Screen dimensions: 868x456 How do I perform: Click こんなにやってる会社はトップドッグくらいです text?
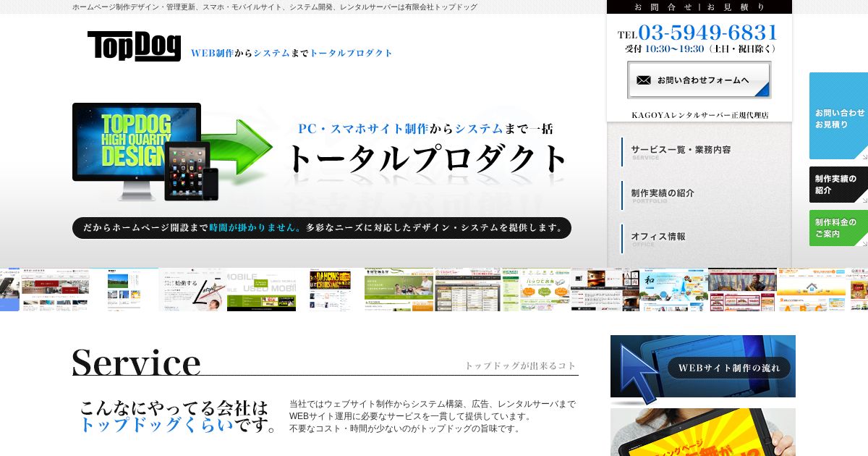point(179,416)
